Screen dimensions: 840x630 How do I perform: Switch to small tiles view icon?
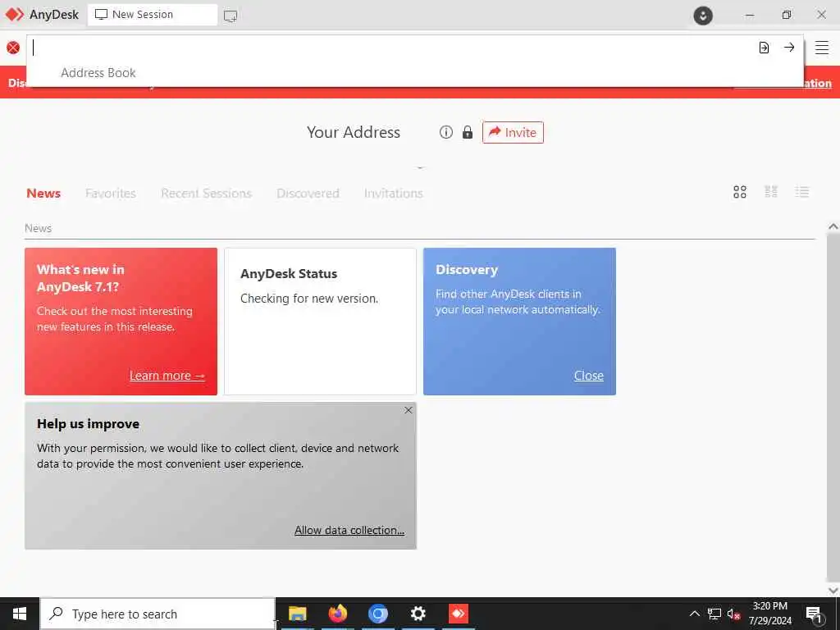771,192
